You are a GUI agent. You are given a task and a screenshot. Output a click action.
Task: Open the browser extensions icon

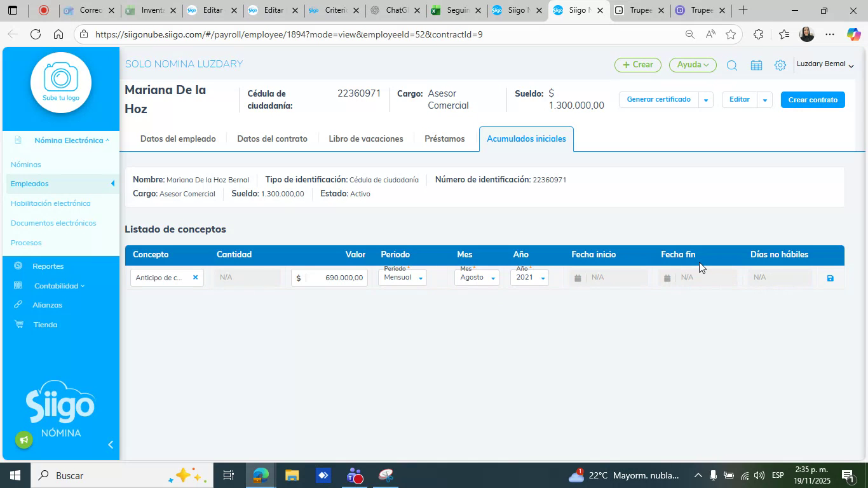[x=758, y=34]
